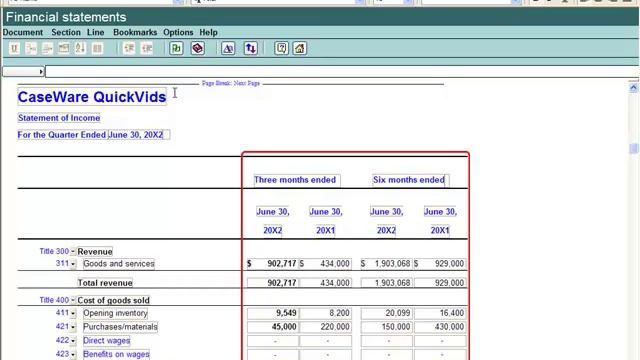The image size is (640, 360).
Task: Click the greyed columns toolbar icon
Action: click(x=97, y=49)
